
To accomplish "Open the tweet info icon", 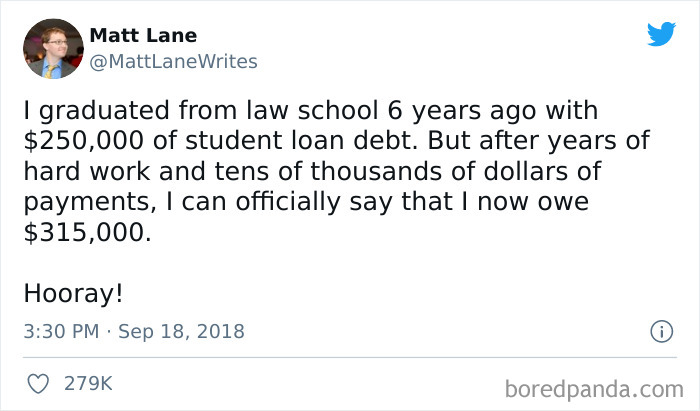I will click(x=660, y=330).
